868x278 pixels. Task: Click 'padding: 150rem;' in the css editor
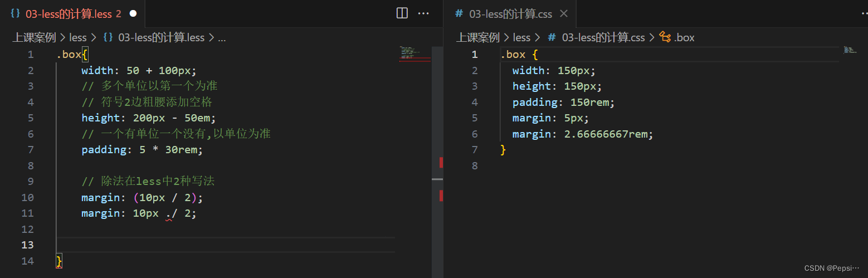point(563,103)
